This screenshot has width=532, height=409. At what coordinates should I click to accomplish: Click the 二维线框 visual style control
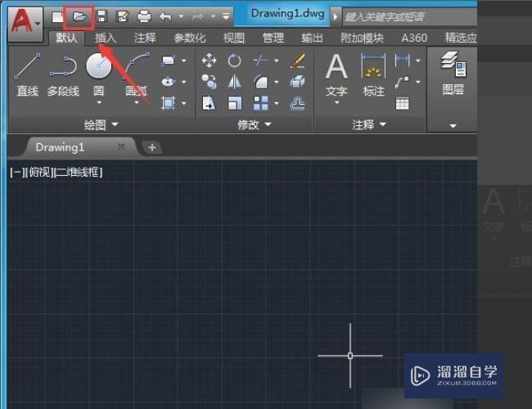tap(79, 173)
